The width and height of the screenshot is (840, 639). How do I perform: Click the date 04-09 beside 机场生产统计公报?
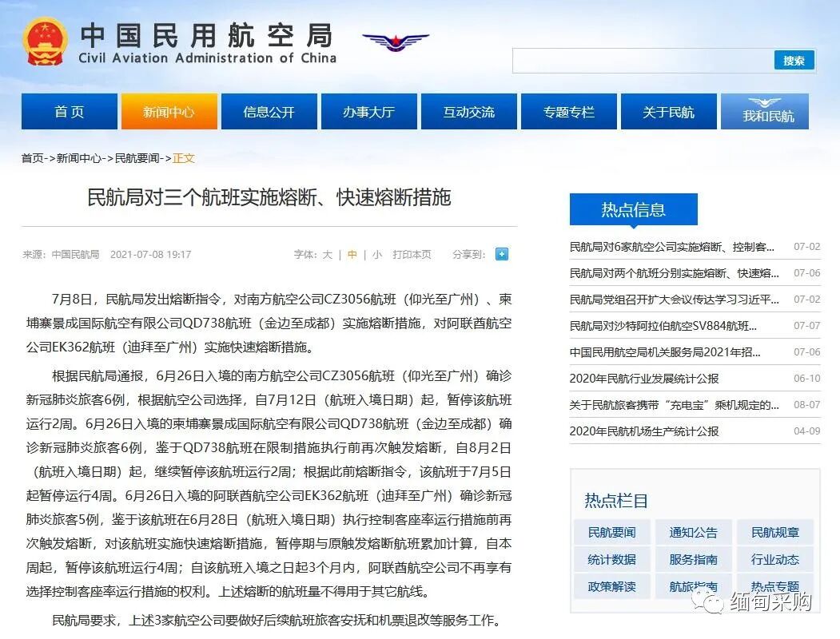click(806, 431)
